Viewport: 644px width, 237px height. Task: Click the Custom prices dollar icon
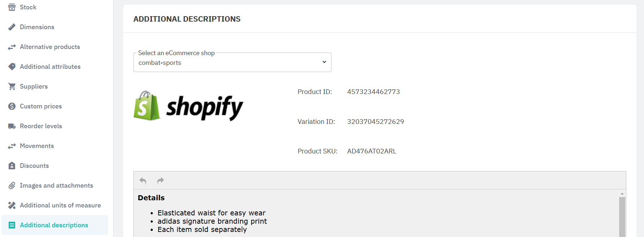coord(12,106)
